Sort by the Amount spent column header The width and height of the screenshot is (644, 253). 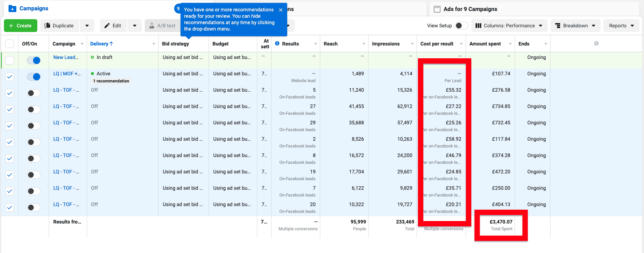pyautogui.click(x=485, y=44)
